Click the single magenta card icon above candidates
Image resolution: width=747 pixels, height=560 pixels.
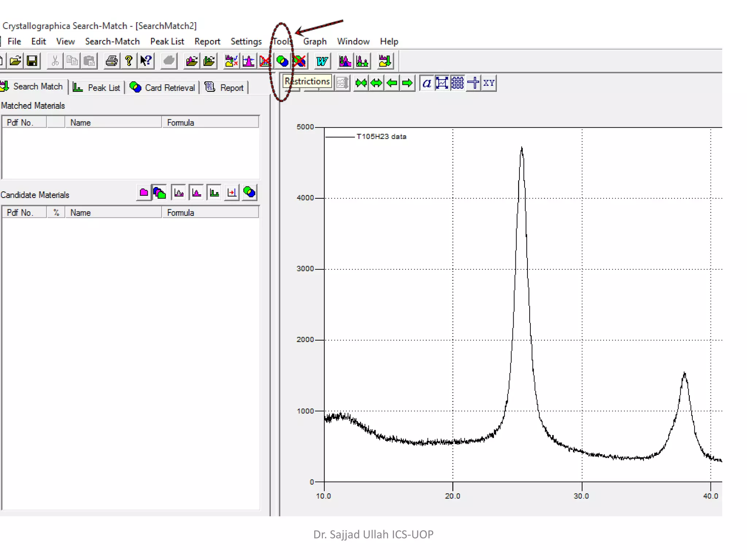click(x=144, y=192)
